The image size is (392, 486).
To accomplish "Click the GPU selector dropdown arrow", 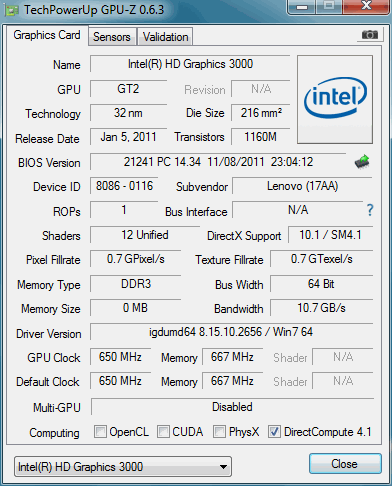I will click(x=223, y=467).
